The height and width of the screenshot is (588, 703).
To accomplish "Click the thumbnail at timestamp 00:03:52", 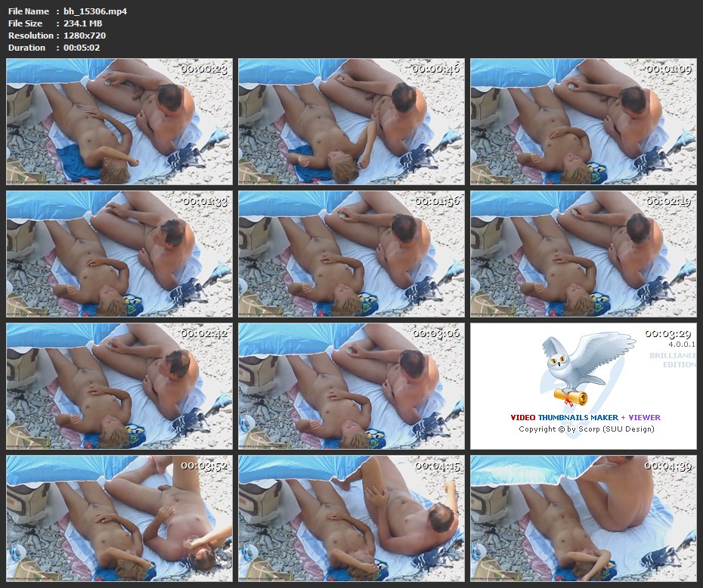I will [119, 518].
